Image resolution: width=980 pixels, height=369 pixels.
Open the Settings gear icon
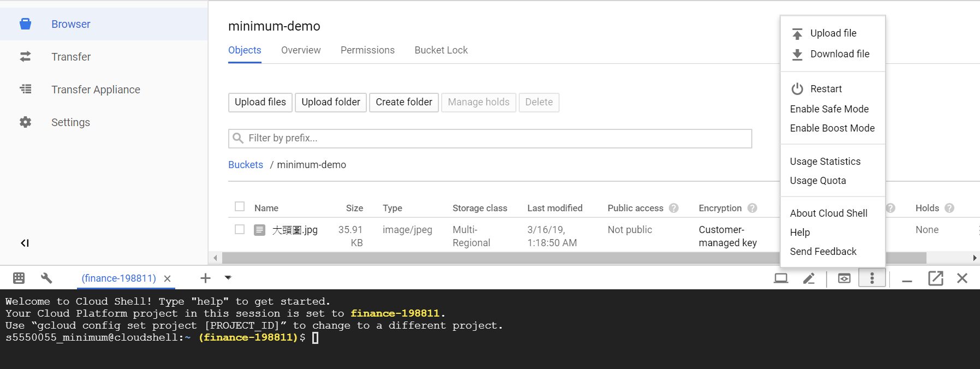click(25, 122)
